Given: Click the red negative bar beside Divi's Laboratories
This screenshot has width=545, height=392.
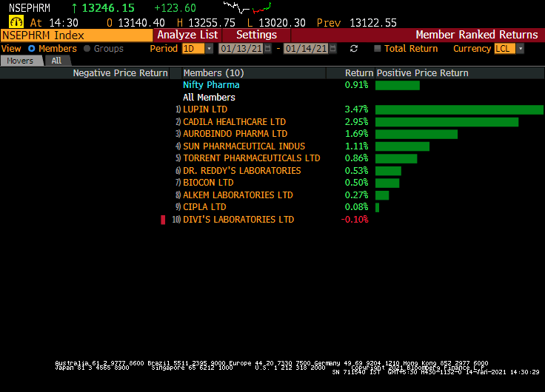Looking at the screenshot, I should coord(163,220).
